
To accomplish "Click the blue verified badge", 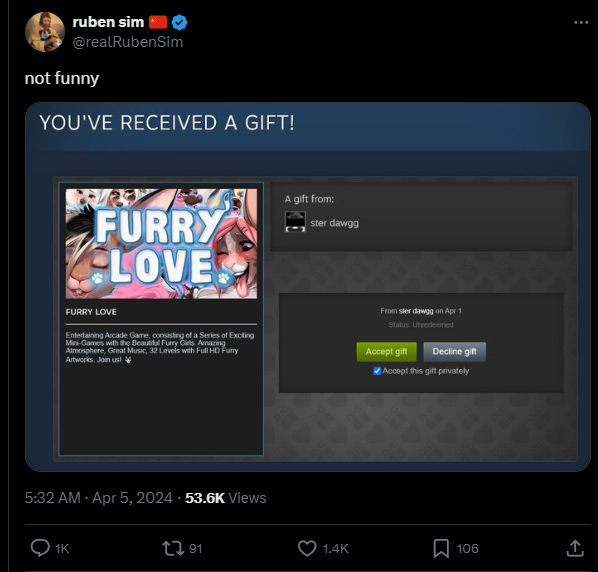I will pyautogui.click(x=179, y=22).
